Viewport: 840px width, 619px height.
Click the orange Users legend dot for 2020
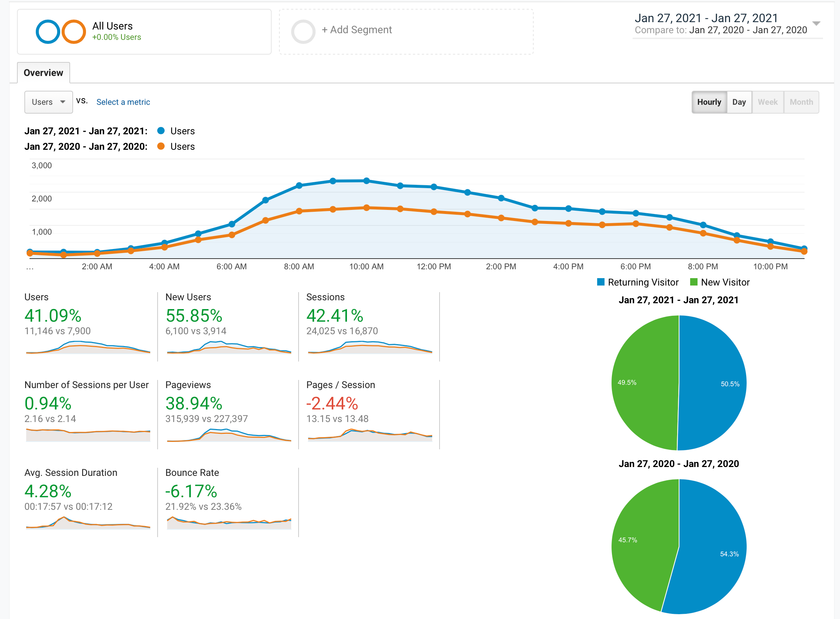(x=161, y=146)
